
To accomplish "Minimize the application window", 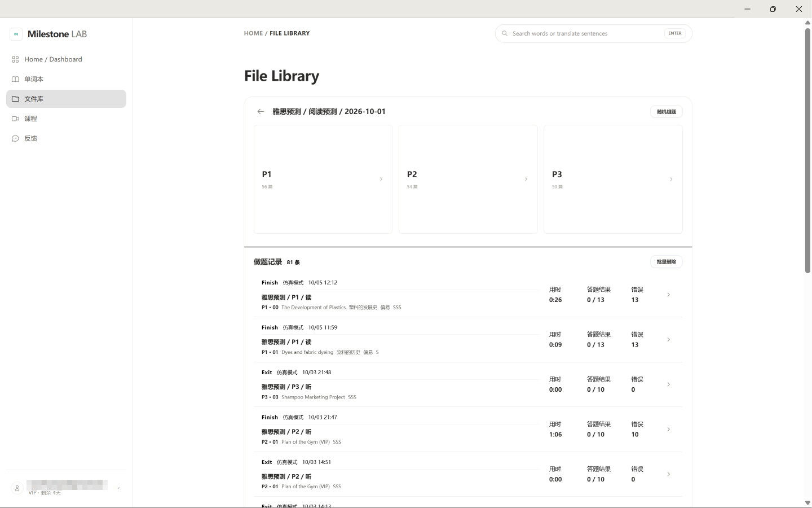I will click(x=747, y=9).
